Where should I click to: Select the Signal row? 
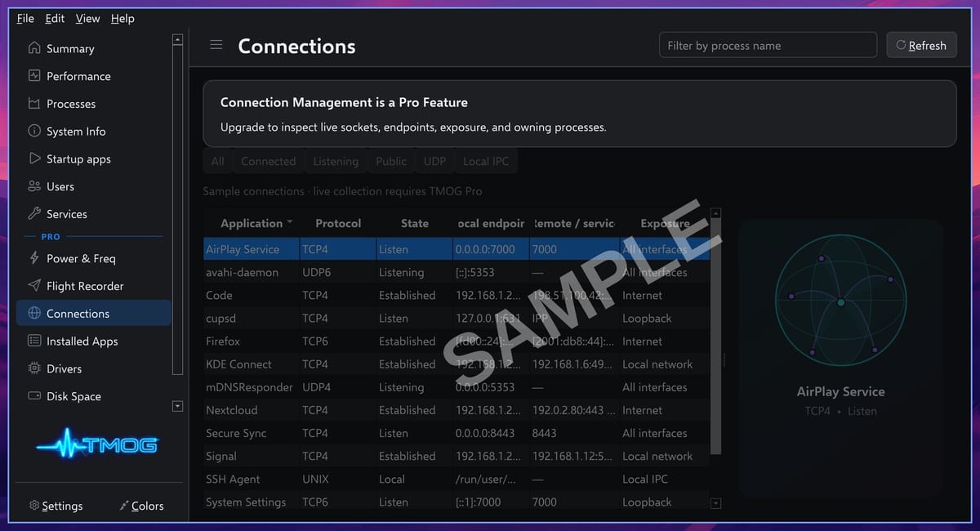coord(457,456)
